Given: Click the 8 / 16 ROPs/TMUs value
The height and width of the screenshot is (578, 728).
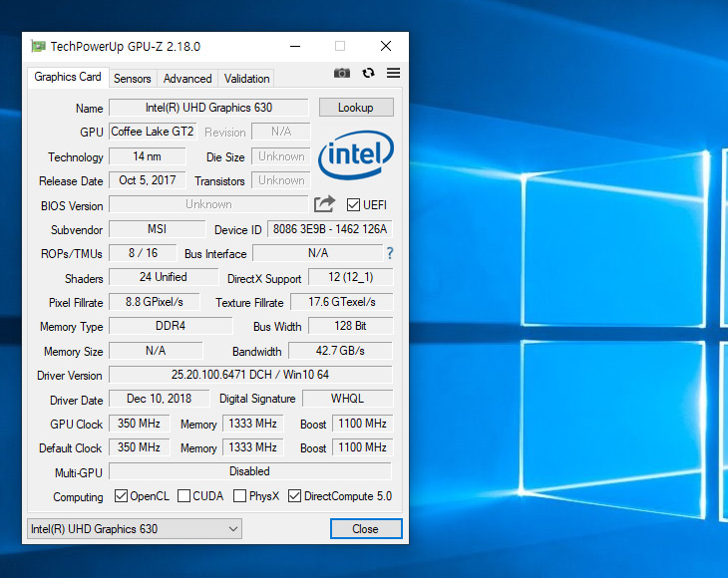Looking at the screenshot, I should click(143, 253).
